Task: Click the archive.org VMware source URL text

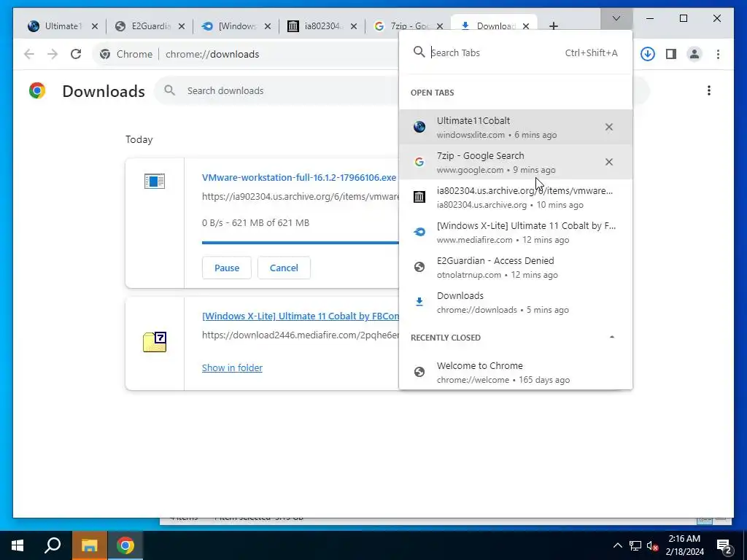Action: click(301, 197)
